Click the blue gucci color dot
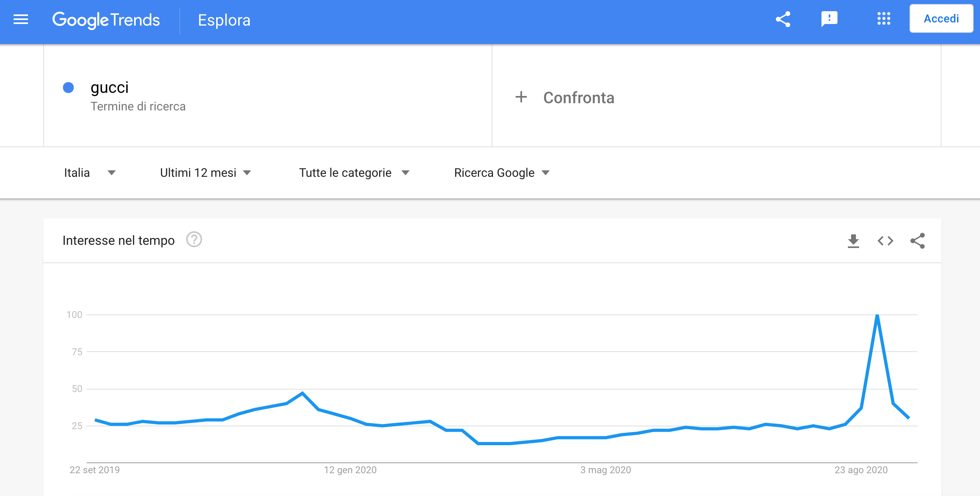 pos(68,88)
